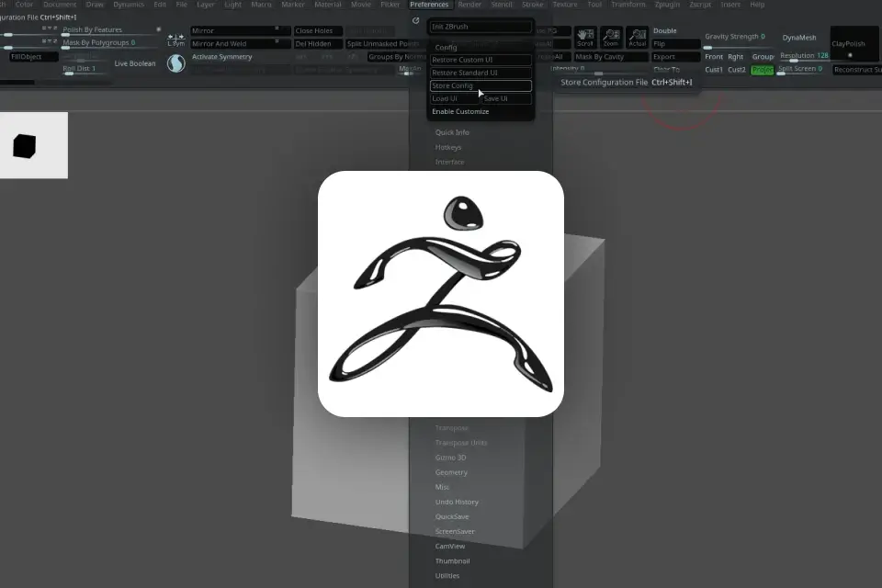This screenshot has height=588, width=882.
Task: Open the Material menu
Action: (x=327, y=5)
